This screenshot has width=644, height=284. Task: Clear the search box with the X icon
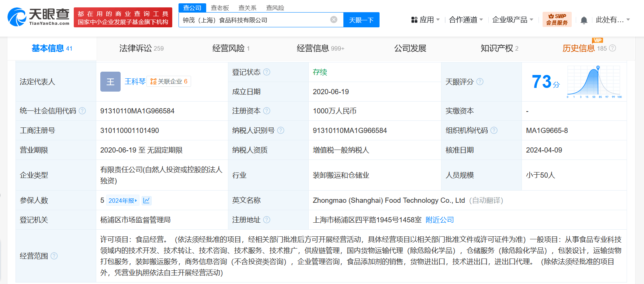point(334,20)
